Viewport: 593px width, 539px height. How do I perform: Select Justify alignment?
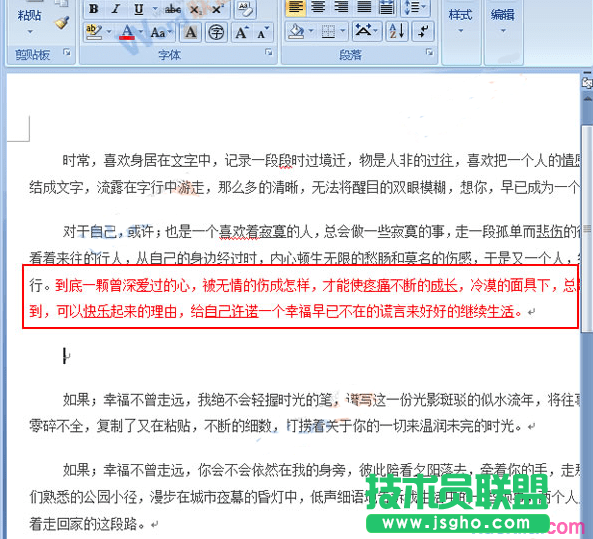364,8
